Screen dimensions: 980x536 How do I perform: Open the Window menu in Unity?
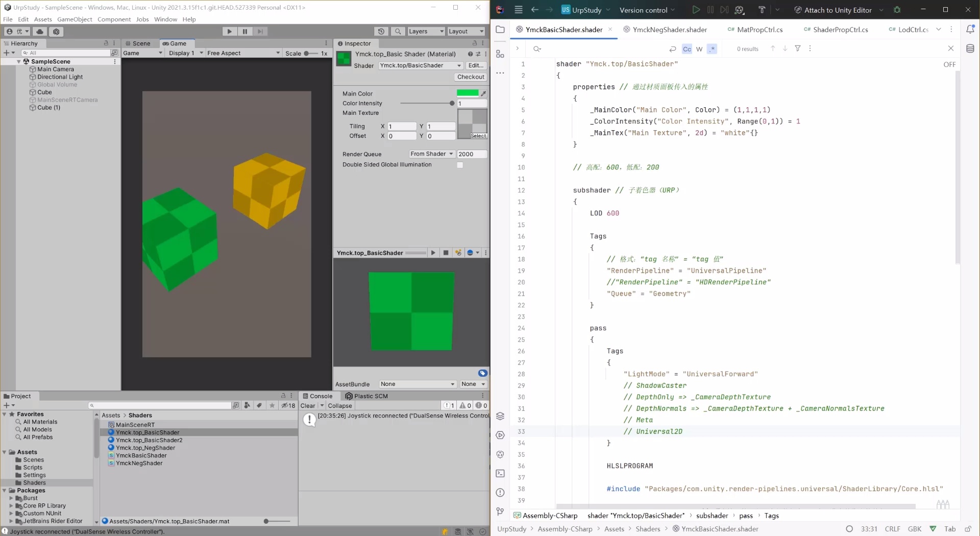[x=165, y=19]
